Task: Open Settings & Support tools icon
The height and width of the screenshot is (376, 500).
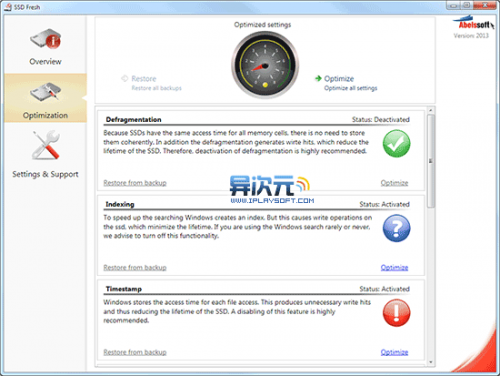Action: point(46,145)
